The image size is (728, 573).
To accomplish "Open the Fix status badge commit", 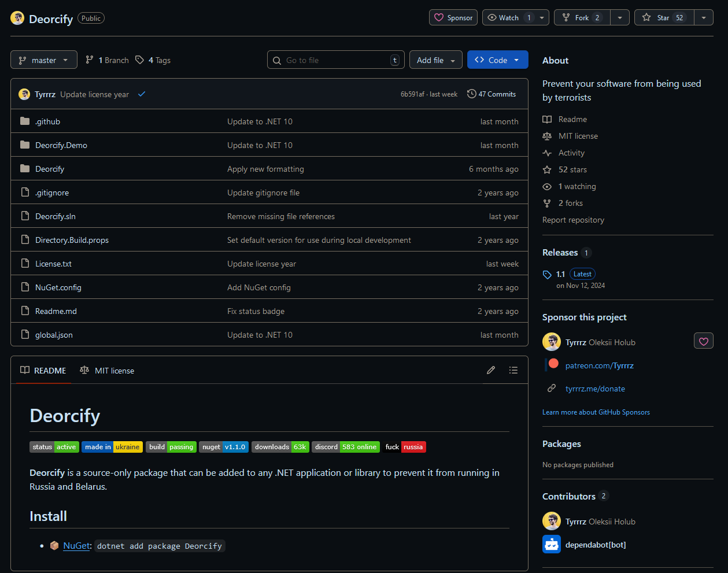I will [x=256, y=311].
